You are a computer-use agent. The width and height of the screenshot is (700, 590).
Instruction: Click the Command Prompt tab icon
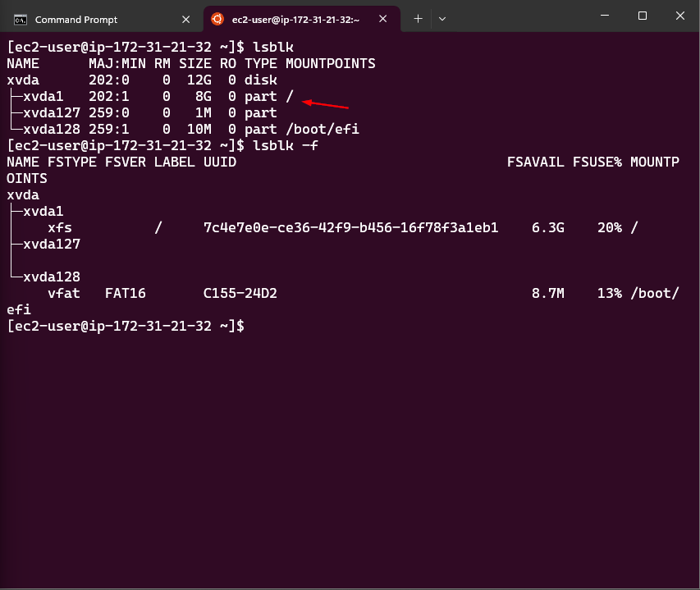click(x=21, y=19)
